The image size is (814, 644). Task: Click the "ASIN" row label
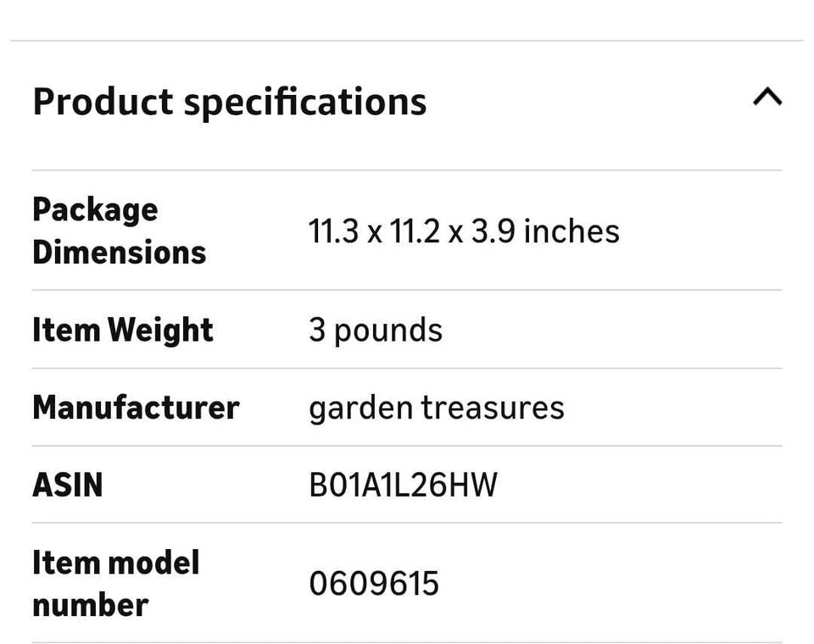[68, 486]
